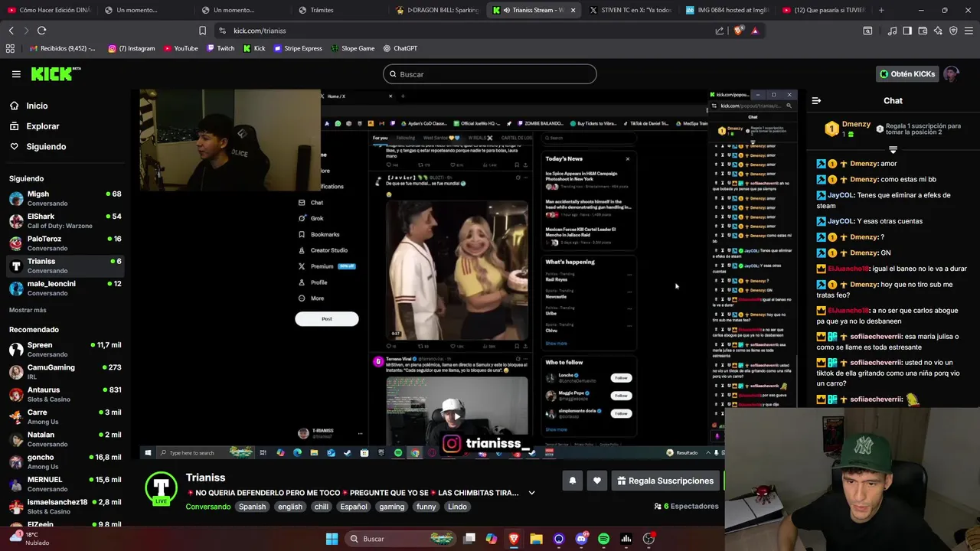Viewport: 980px width, 551px height.
Task: Open the YouTube bookmark
Action: (180, 48)
